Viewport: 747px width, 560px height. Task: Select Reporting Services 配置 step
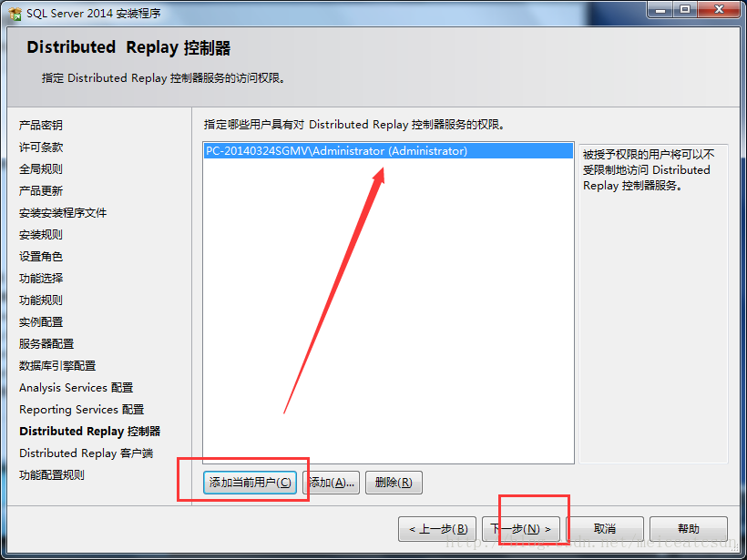pos(81,410)
